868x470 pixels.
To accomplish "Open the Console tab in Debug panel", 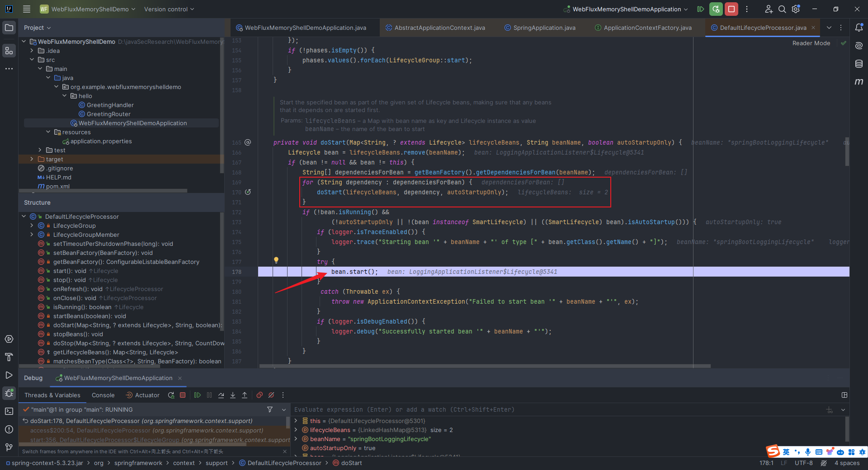I will [x=103, y=395].
